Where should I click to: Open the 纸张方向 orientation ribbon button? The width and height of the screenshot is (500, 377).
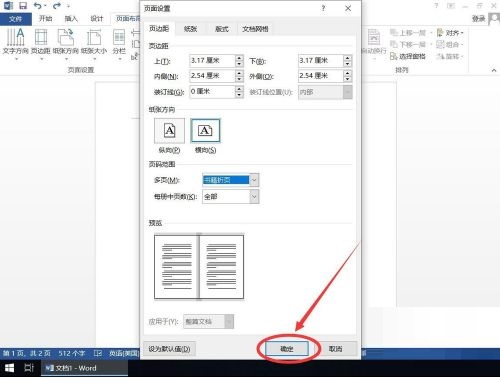pyautogui.click(x=66, y=45)
